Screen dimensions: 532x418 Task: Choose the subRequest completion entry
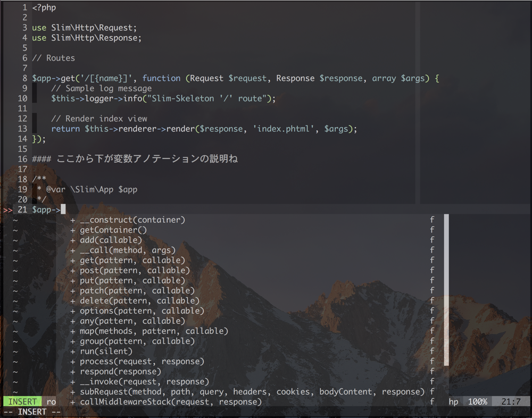click(252, 391)
